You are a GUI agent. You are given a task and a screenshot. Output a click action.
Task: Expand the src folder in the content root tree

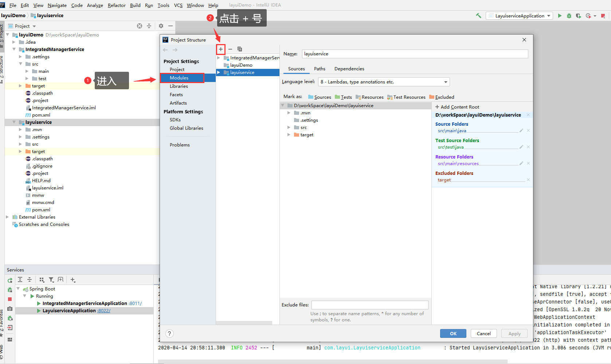coord(289,127)
